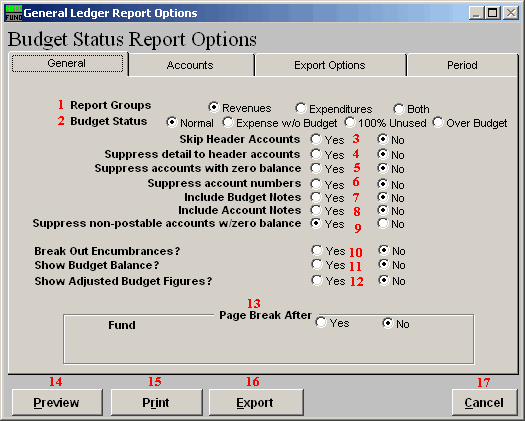
Task: Open the Export Options tab
Action: [x=330, y=65]
